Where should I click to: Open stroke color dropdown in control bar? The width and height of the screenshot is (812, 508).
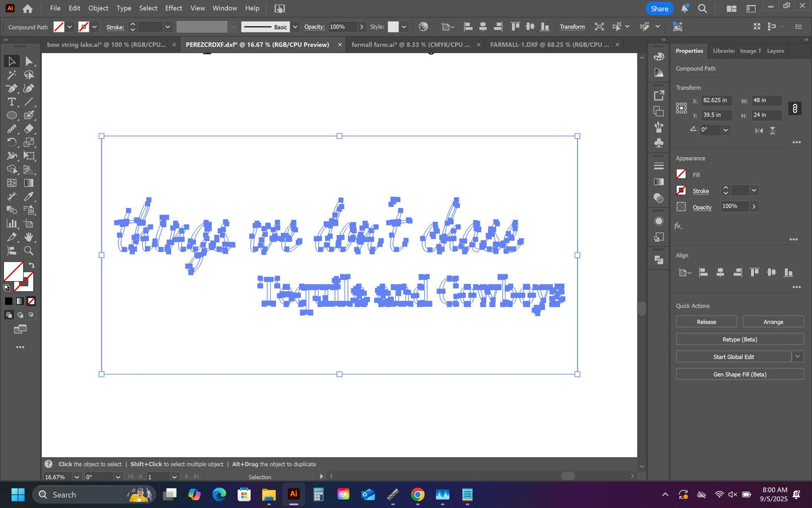coord(94,26)
